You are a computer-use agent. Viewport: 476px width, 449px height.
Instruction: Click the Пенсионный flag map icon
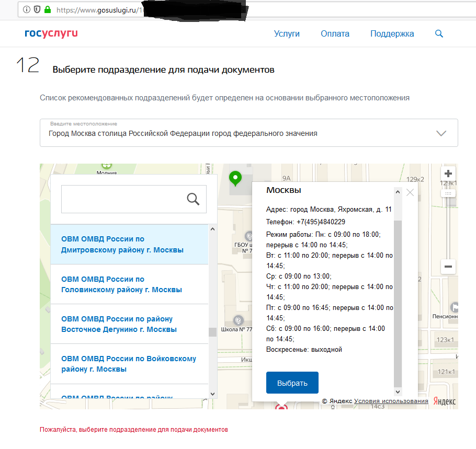[454, 307]
